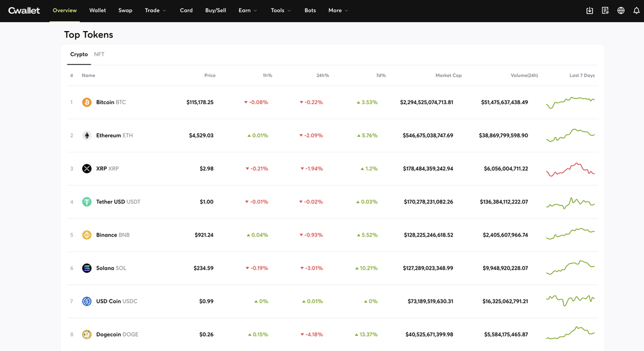Expand the Earn dropdown menu
The image size is (644, 351).
click(247, 10)
